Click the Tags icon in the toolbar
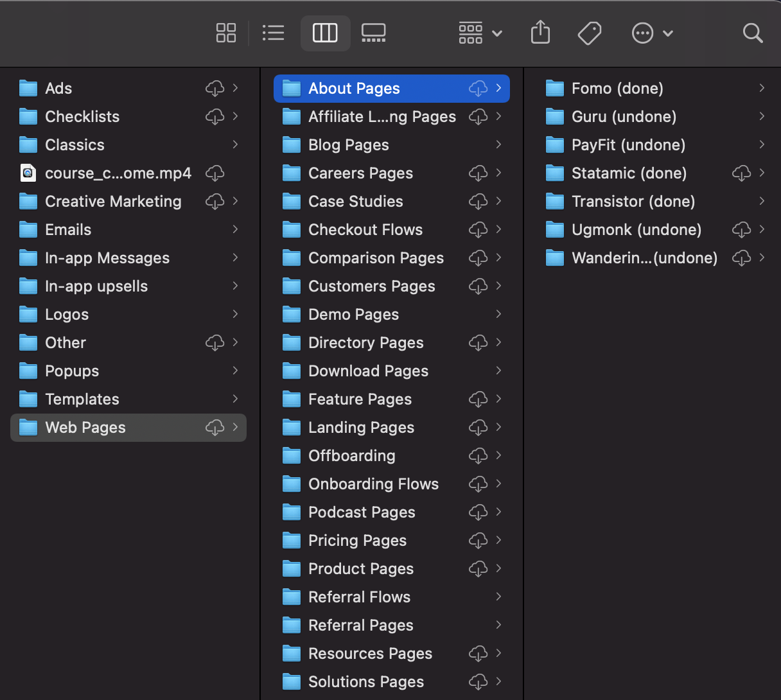 click(590, 33)
